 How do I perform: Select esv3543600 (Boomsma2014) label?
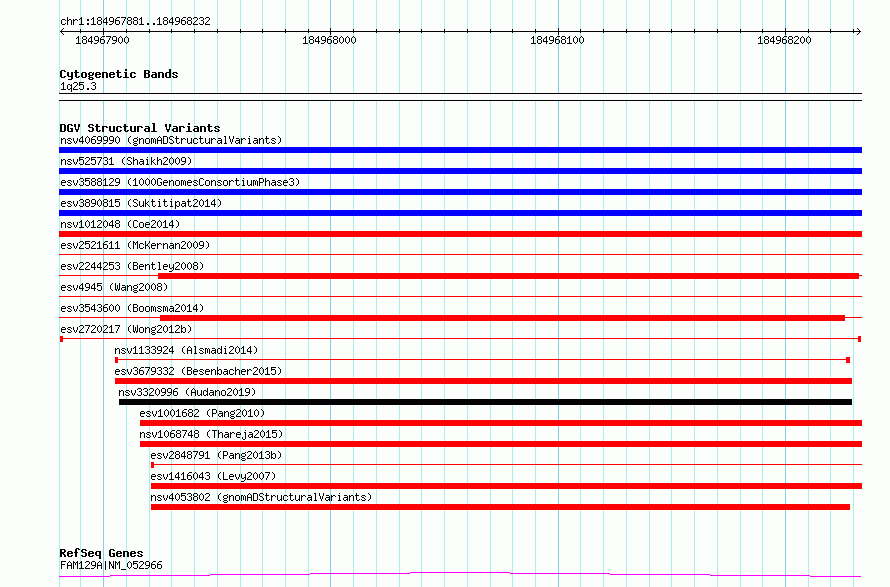132,308
